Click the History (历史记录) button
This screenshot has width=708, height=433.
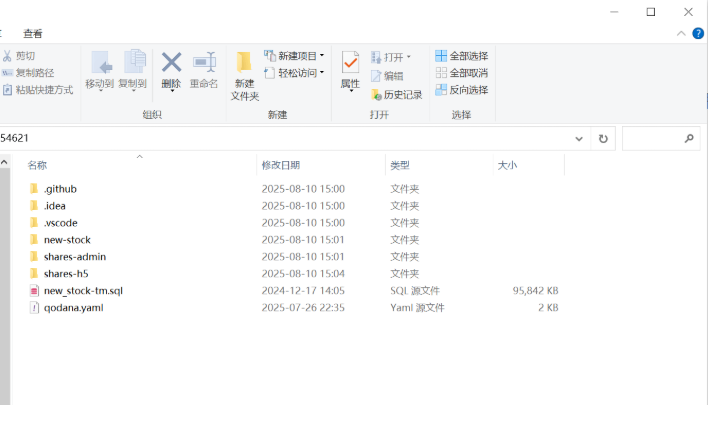click(396, 94)
